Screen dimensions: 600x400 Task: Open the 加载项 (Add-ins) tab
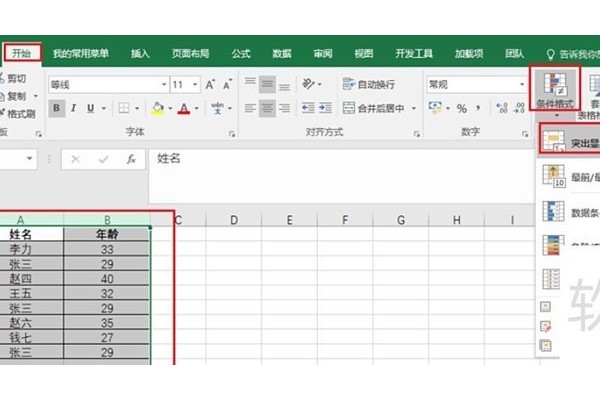[469, 54]
